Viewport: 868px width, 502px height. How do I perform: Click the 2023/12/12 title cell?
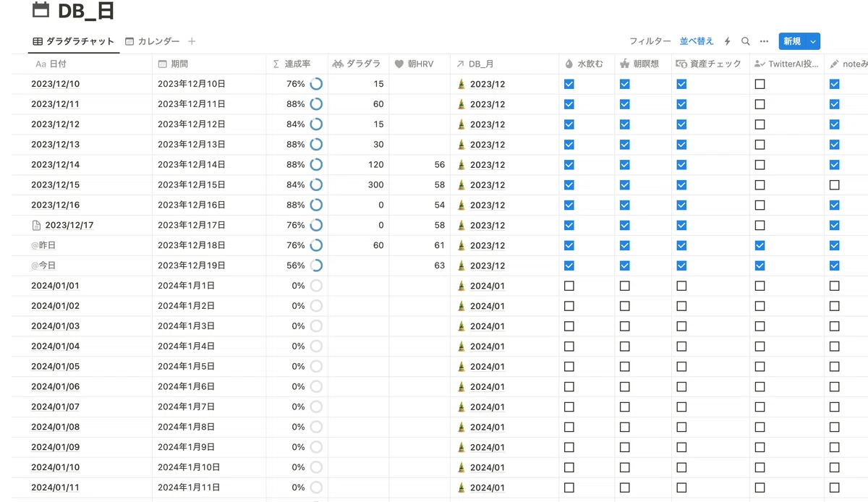(x=90, y=124)
